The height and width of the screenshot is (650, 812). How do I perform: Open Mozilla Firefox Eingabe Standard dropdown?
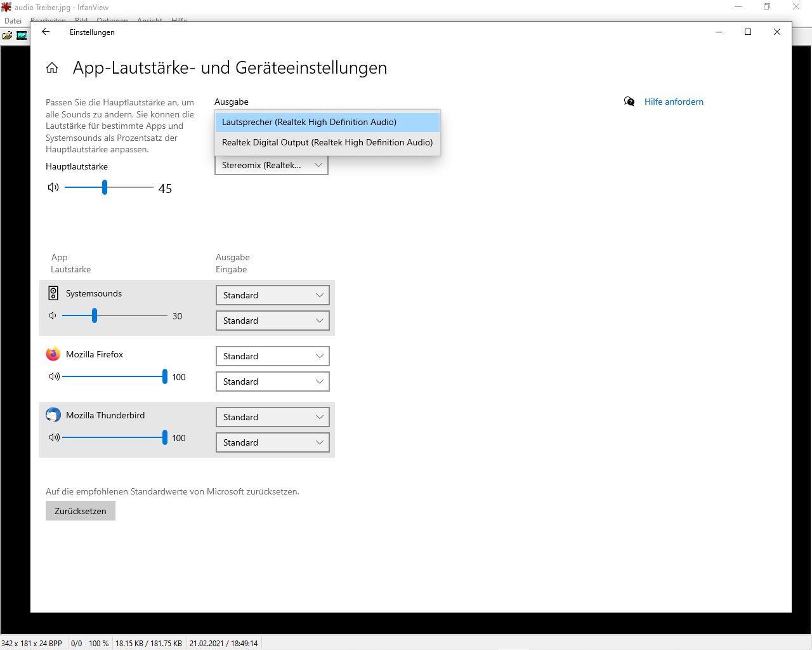[x=273, y=381]
